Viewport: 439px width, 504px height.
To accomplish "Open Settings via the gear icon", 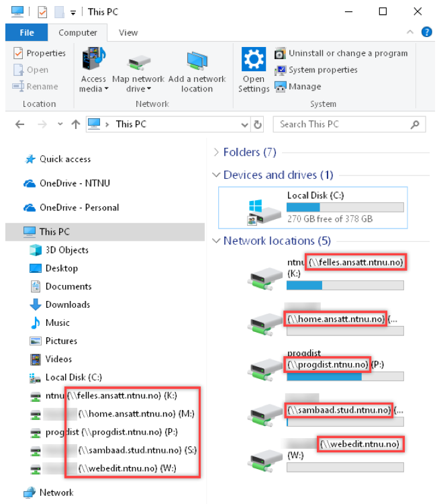I will click(254, 59).
